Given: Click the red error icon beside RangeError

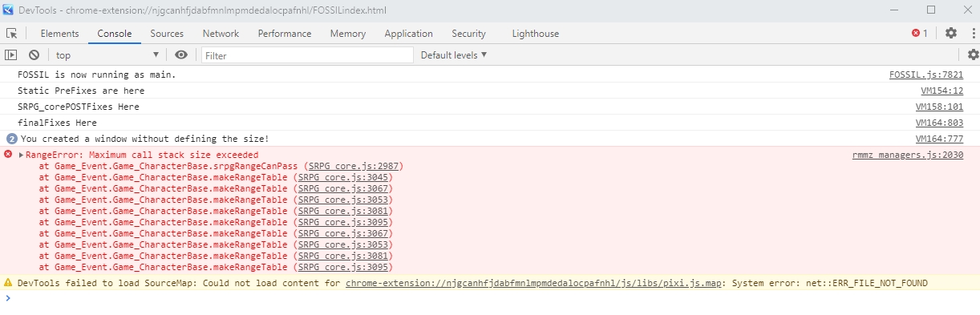Looking at the screenshot, I should (x=9, y=154).
